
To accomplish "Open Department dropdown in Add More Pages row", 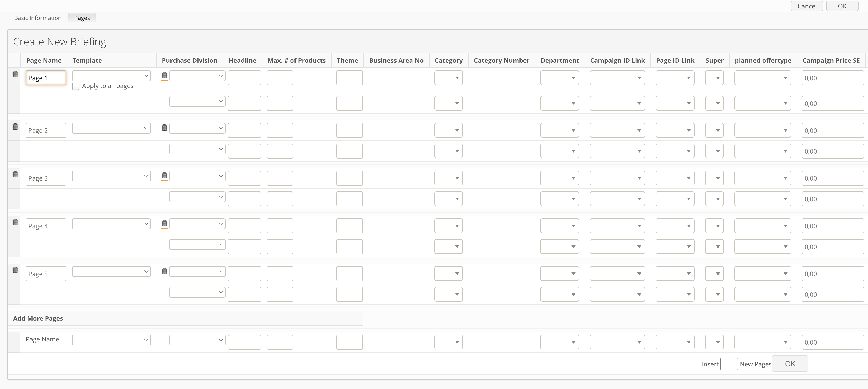I will coord(560,342).
